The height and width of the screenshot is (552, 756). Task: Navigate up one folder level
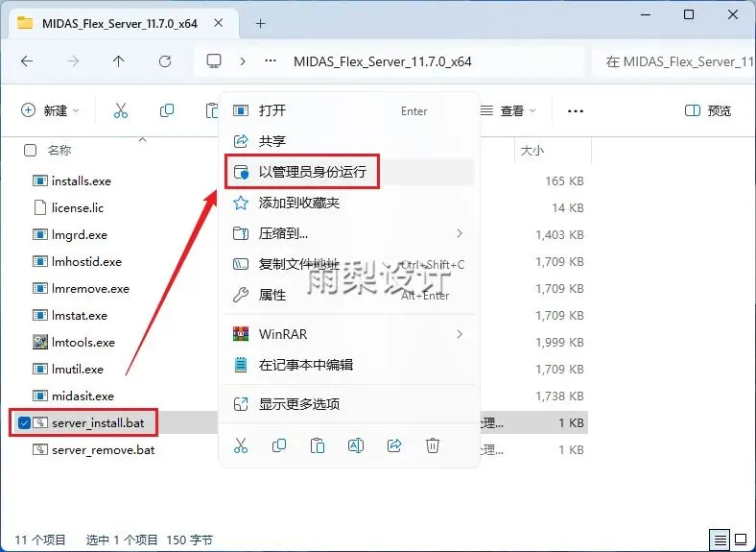tap(118, 61)
